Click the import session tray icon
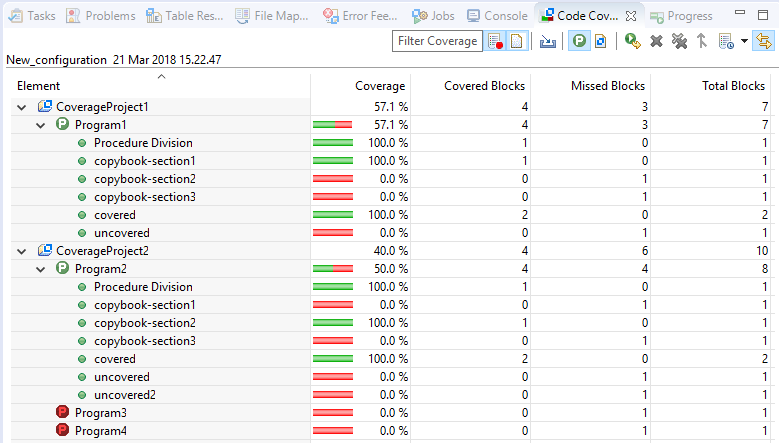 [x=547, y=41]
